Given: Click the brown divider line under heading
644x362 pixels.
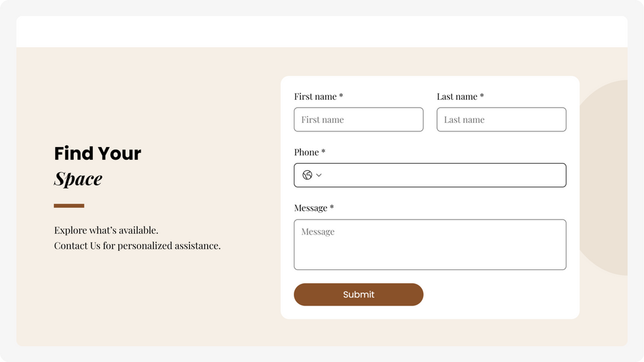Looking at the screenshot, I should (x=69, y=206).
